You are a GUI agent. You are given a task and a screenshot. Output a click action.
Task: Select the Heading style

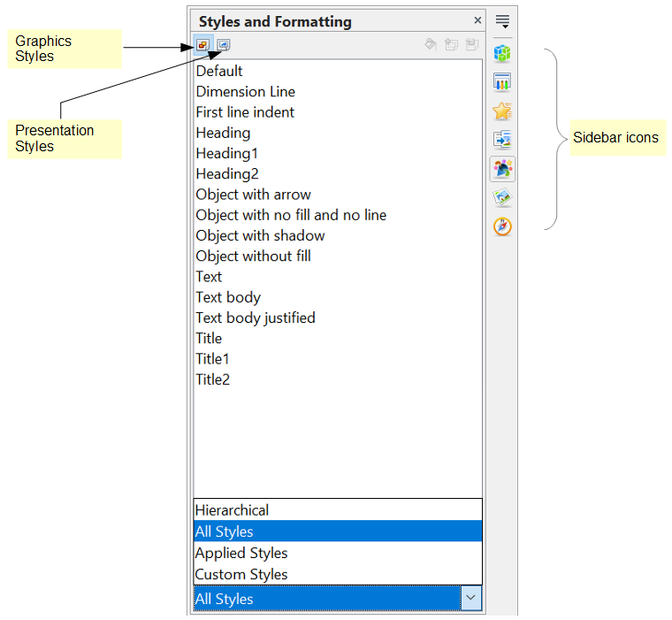[x=338, y=133]
